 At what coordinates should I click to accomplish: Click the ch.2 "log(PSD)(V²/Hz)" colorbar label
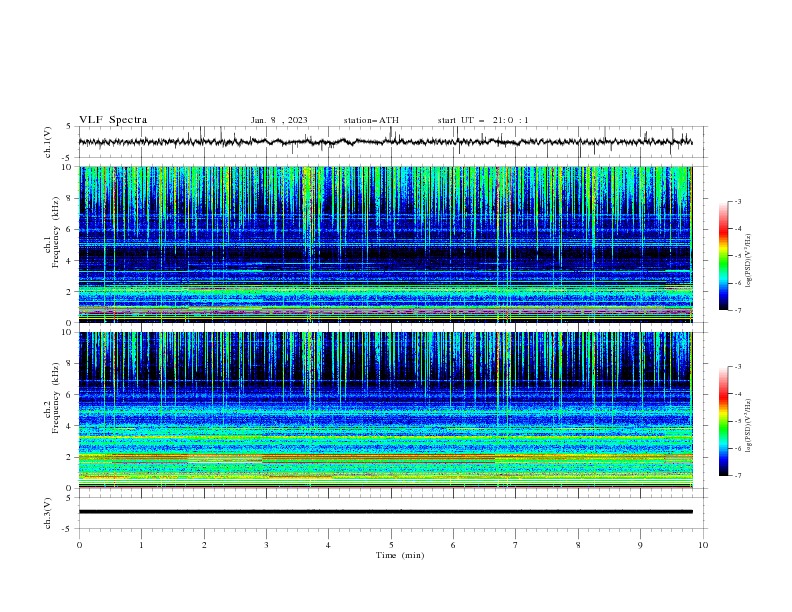[748, 426]
